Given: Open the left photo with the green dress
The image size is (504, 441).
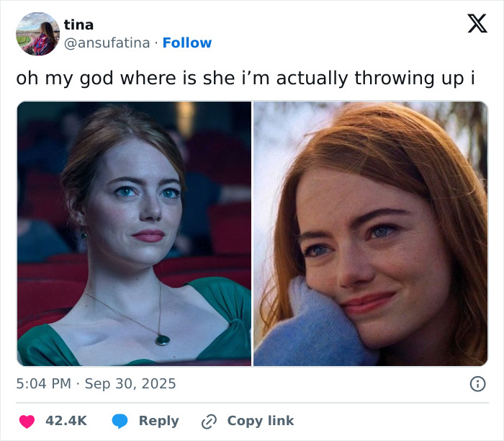Looking at the screenshot, I should [x=134, y=233].
